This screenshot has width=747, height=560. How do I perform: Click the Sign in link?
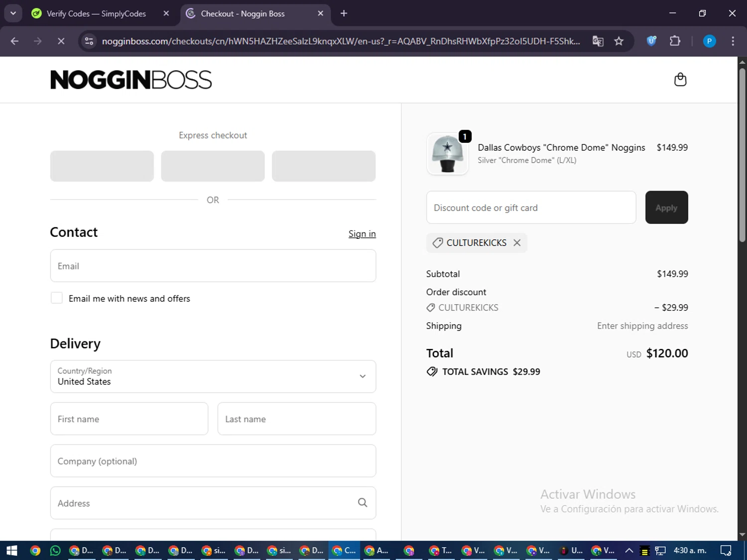362,234
